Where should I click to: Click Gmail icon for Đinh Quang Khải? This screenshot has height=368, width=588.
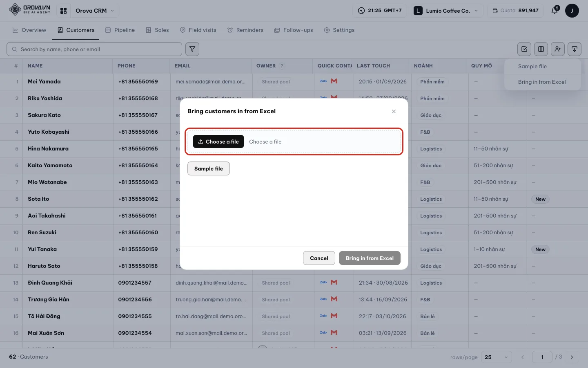pyautogui.click(x=334, y=282)
